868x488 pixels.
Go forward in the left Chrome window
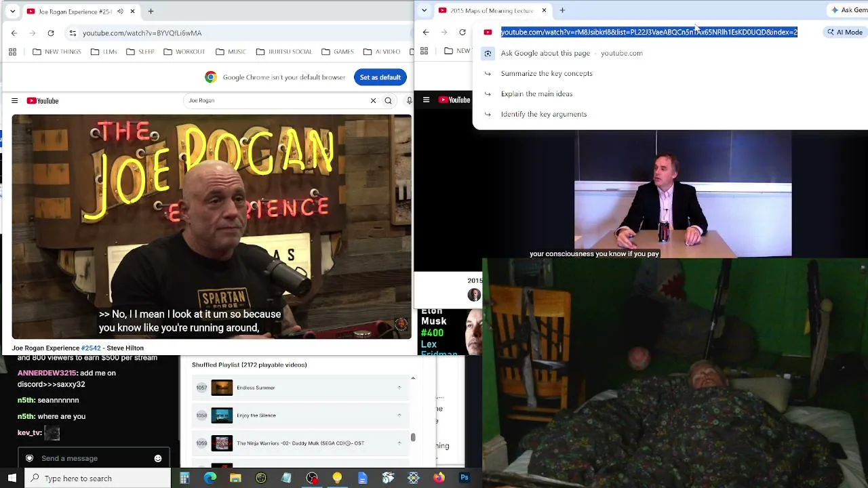click(33, 33)
